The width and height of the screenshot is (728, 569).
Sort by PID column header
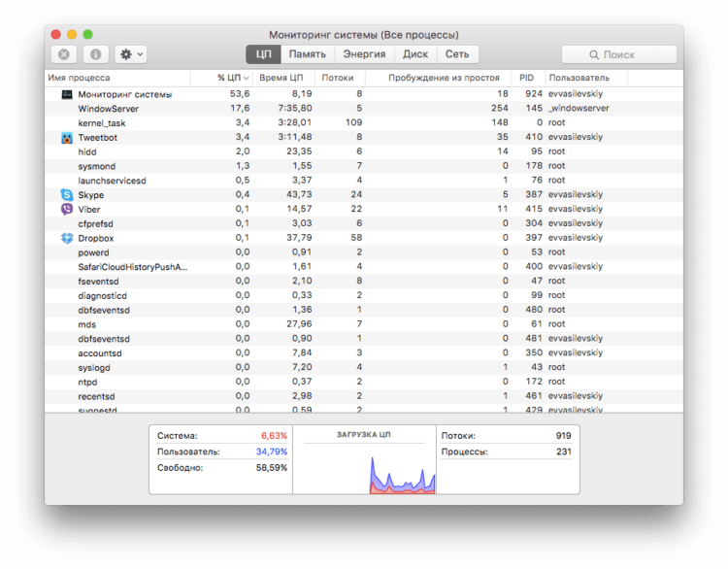[526, 78]
